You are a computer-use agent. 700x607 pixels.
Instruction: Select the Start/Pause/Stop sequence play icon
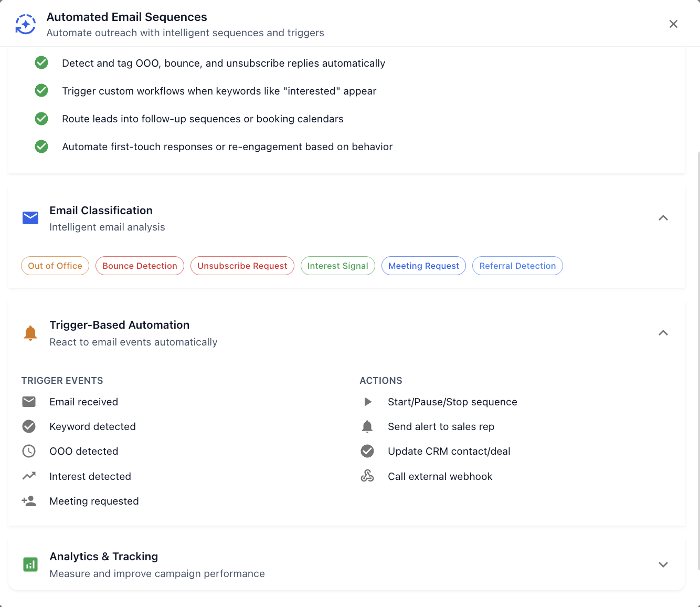coord(367,402)
